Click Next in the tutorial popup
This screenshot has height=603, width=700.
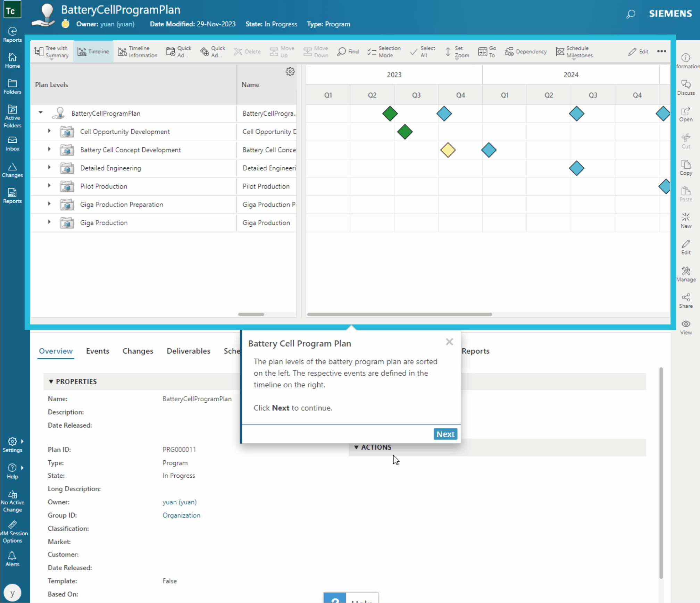445,434
